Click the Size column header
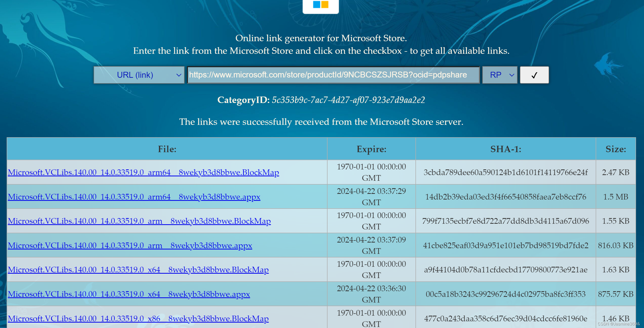 (615, 149)
